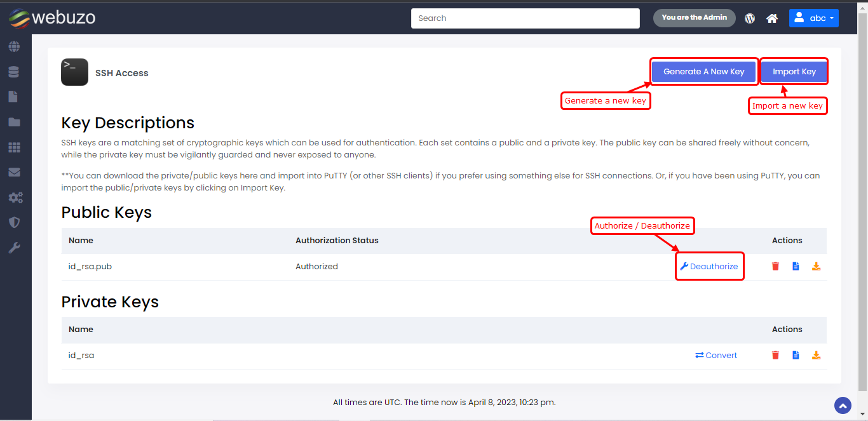The height and width of the screenshot is (421, 868).
Task: Click the Import Key button
Action: (794, 72)
